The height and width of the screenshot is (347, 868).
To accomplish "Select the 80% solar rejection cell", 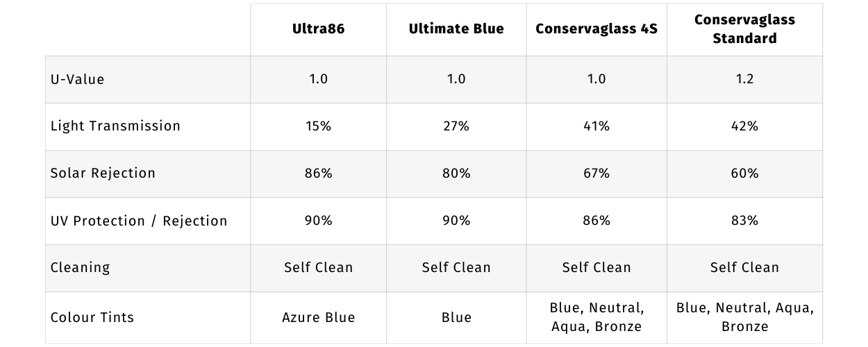I will (456, 173).
